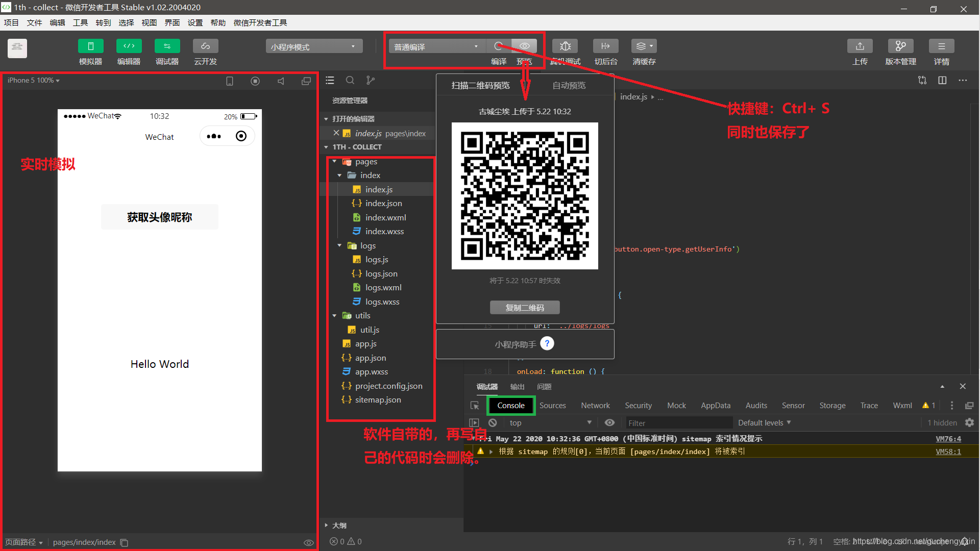Click the 小程序助手 (Mini Program Assistant) button
The image size is (980, 551).
click(x=526, y=343)
